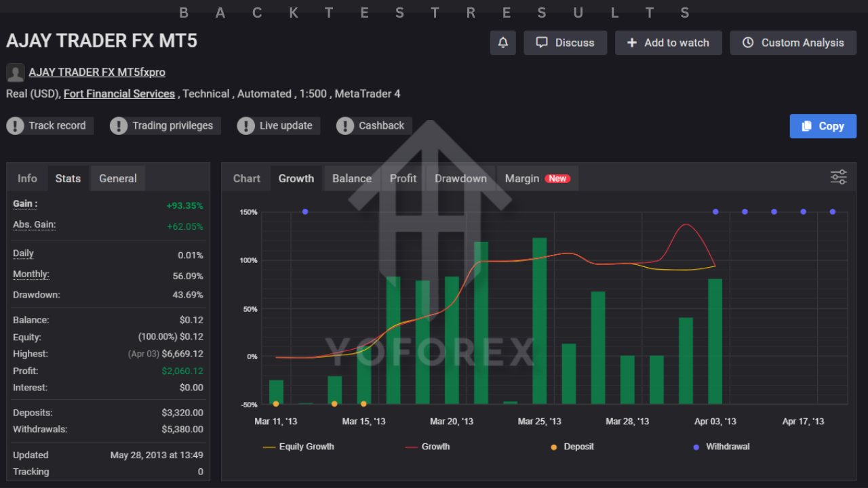Toggle Deposit legend entry
This screenshot has height=488, width=868.
tap(573, 447)
